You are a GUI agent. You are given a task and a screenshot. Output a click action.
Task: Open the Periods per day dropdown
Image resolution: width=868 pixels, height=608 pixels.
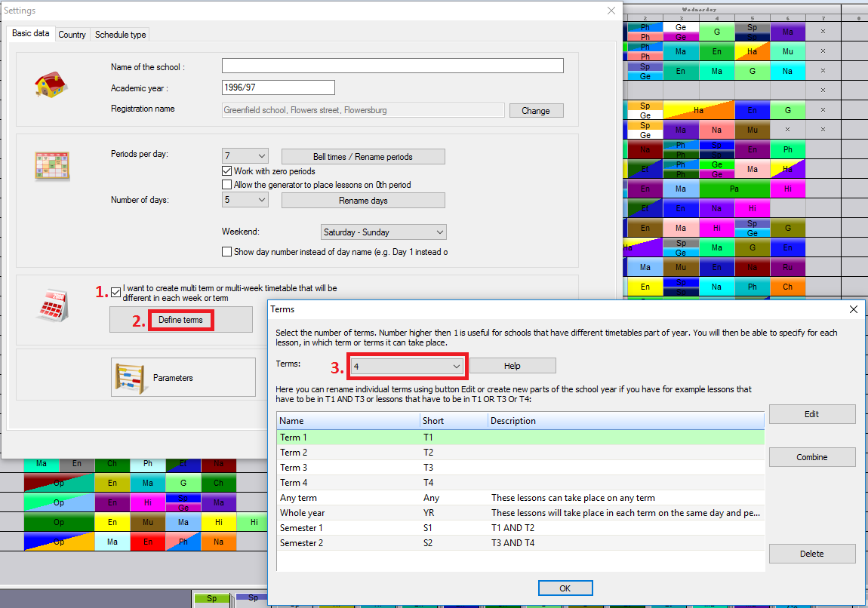(245, 156)
